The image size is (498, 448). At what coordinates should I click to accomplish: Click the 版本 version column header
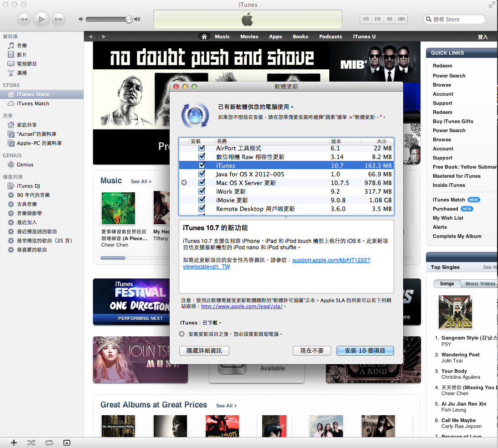[345, 141]
